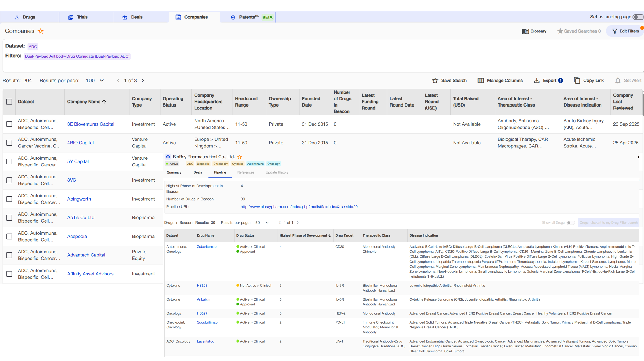Star BioRay Pharmaceutical Co., Ltd.
Screen dimensions: 644x361
tap(240, 157)
